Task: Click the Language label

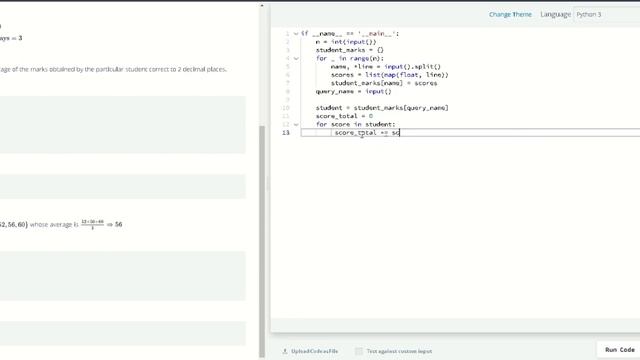Action: coord(556,14)
